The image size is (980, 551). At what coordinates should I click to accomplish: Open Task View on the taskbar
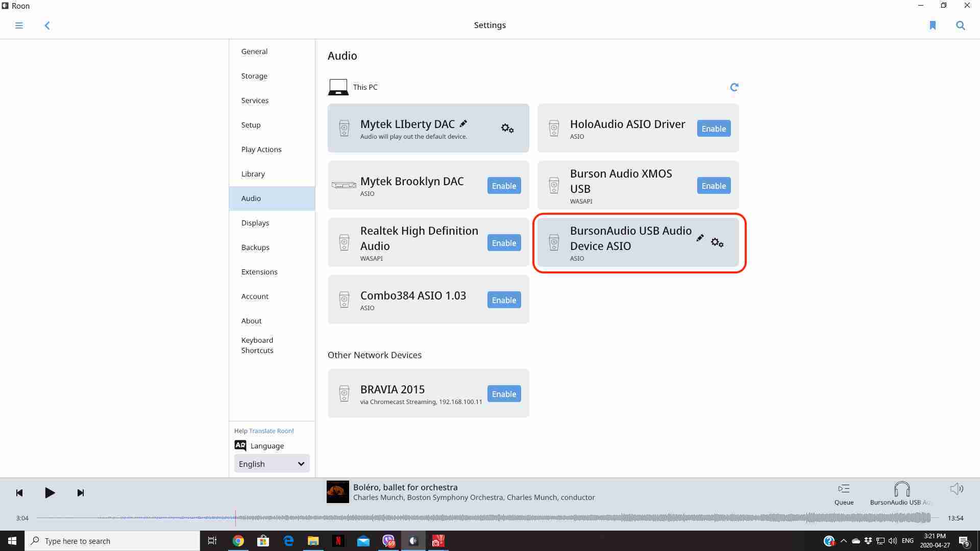click(x=212, y=541)
